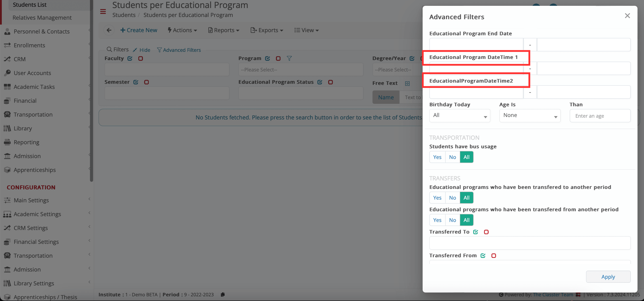Click the Main Settings sliders icon
Viewport: 644px width, 301px height.
[7, 200]
